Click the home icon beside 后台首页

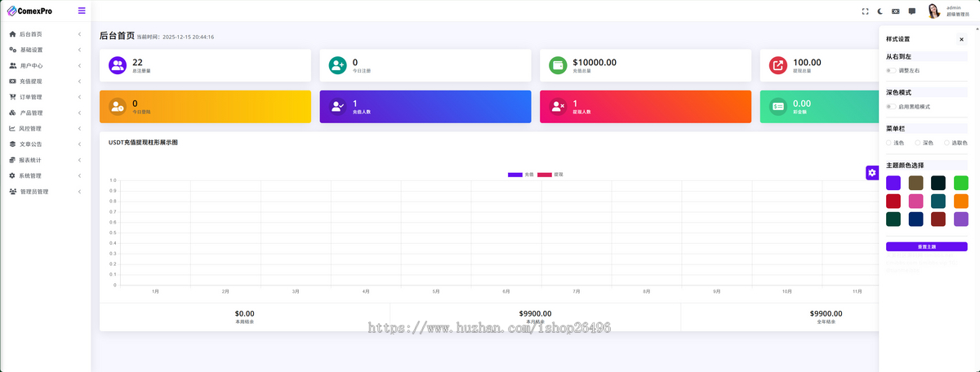12,34
